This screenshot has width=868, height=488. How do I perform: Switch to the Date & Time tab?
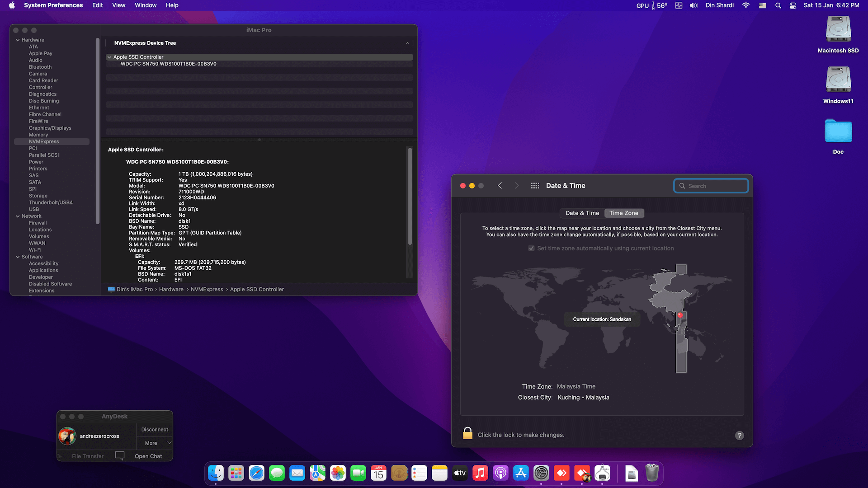coord(582,213)
